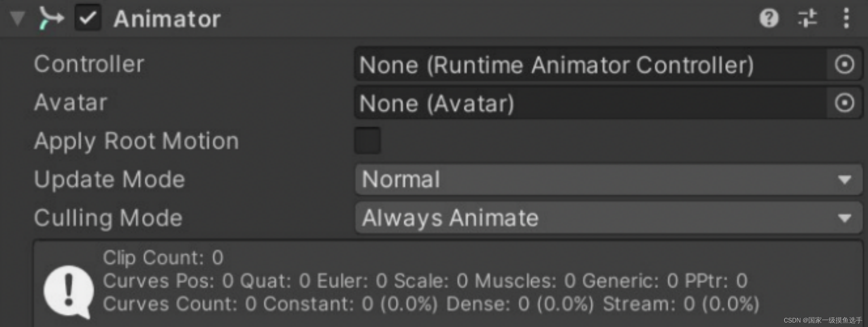The width and height of the screenshot is (868, 327).
Task: Click the Controller object field
Action: tap(590, 65)
